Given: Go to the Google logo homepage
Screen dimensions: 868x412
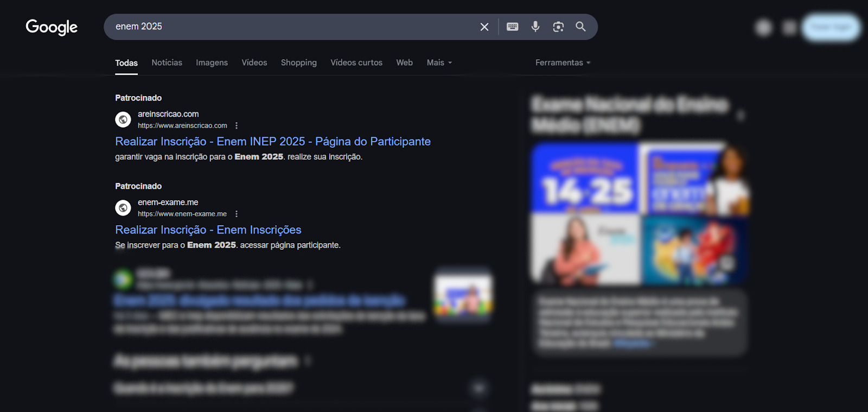Looking at the screenshot, I should [52, 27].
